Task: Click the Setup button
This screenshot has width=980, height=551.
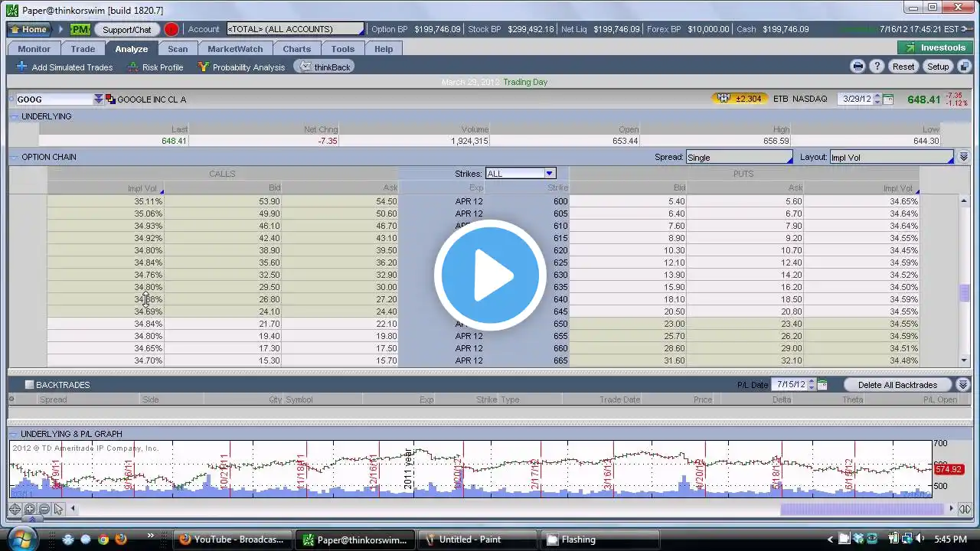Action: pyautogui.click(x=938, y=67)
